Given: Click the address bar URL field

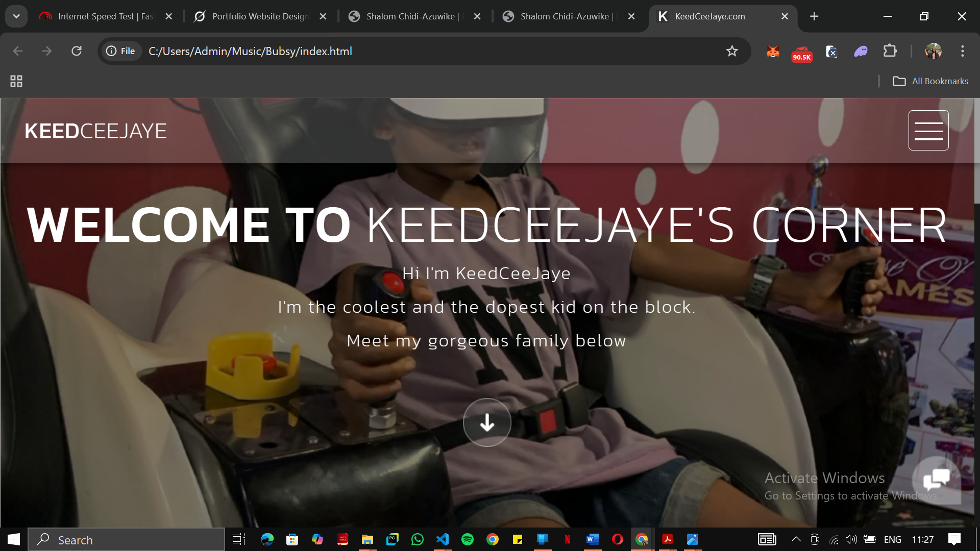Looking at the screenshot, I should [408, 51].
